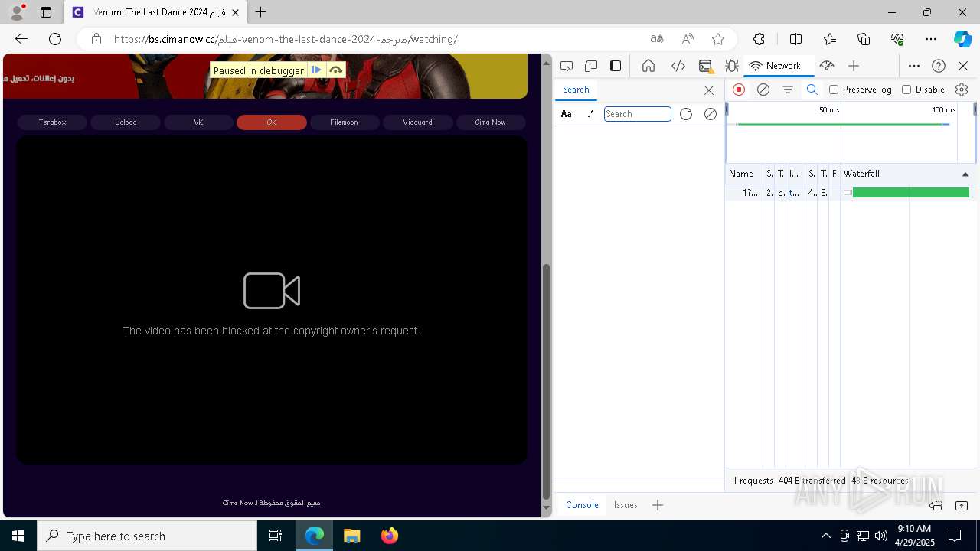Open the Console drawer tab
The image size is (980, 551).
[x=582, y=505]
